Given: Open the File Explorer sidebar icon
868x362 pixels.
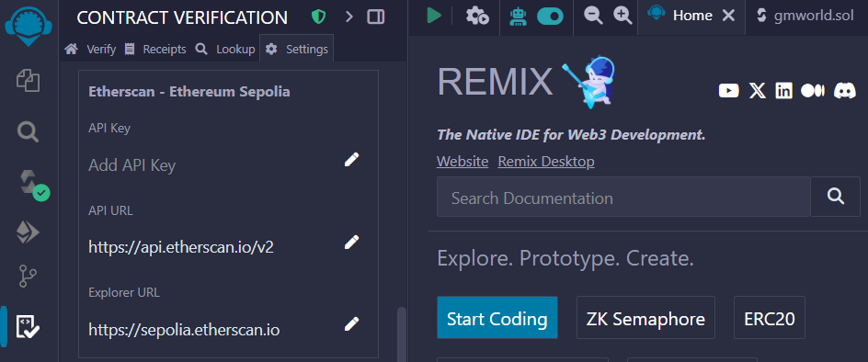Looking at the screenshot, I should pyautogui.click(x=28, y=81).
